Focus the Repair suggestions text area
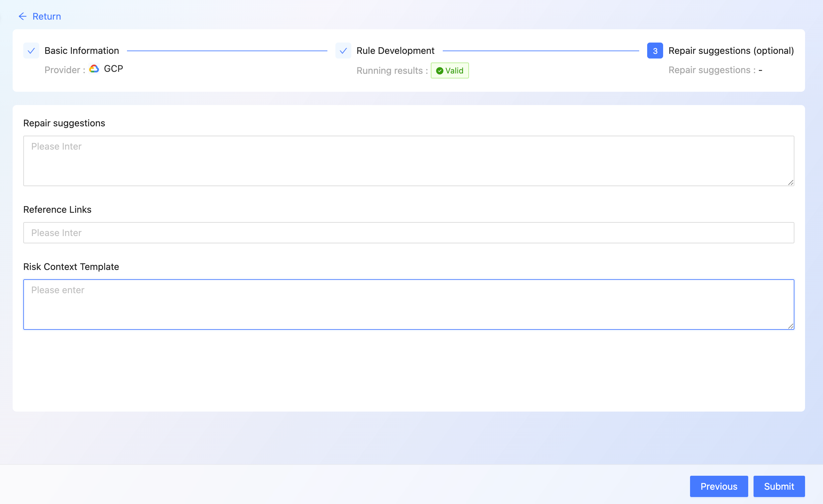Screen dimensions: 823x504 pos(409,161)
